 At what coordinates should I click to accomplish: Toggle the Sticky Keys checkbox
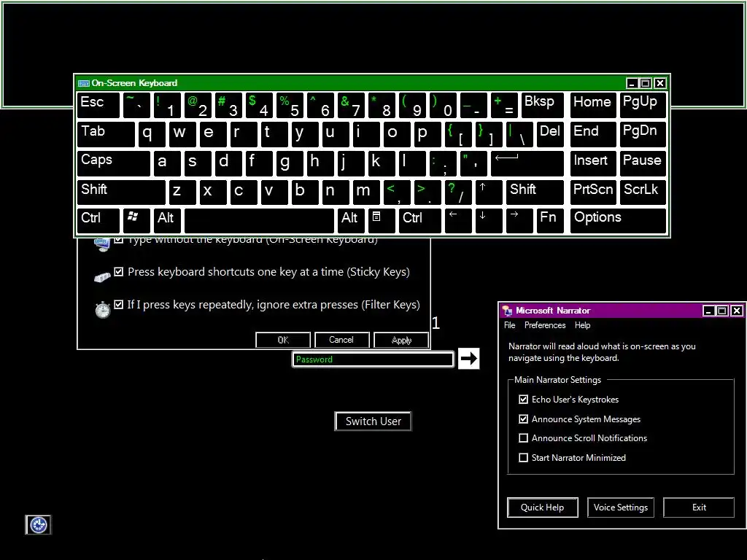119,271
